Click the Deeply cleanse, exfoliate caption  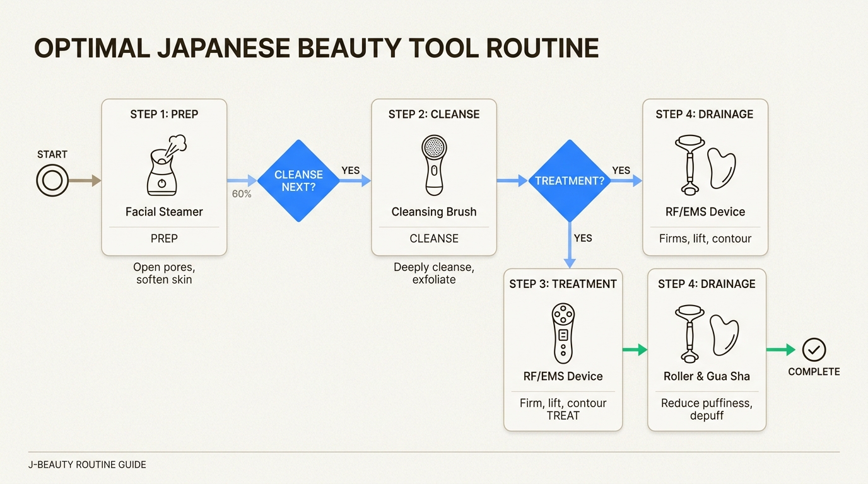(x=434, y=273)
